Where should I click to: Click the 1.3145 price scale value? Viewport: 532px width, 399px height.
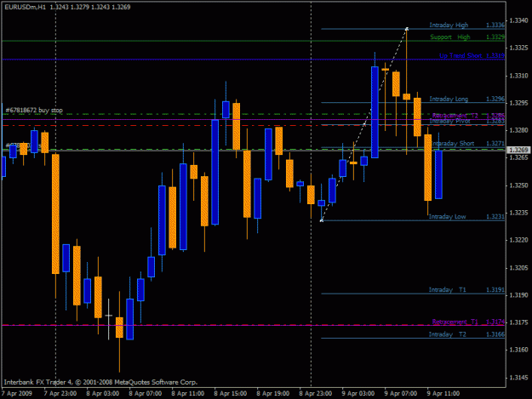(x=518, y=377)
